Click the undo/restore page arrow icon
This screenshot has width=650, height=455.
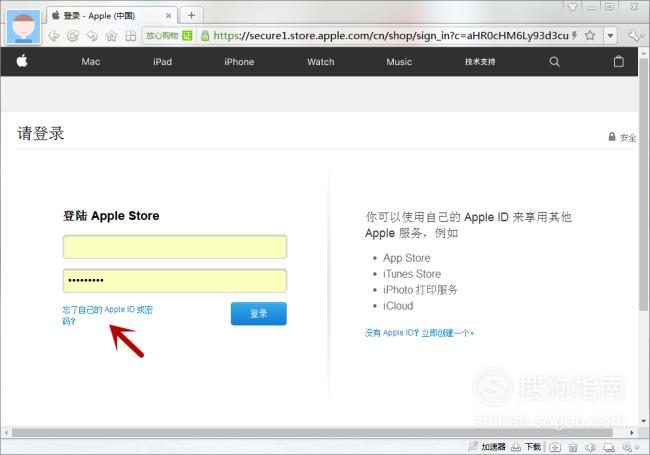(92, 36)
